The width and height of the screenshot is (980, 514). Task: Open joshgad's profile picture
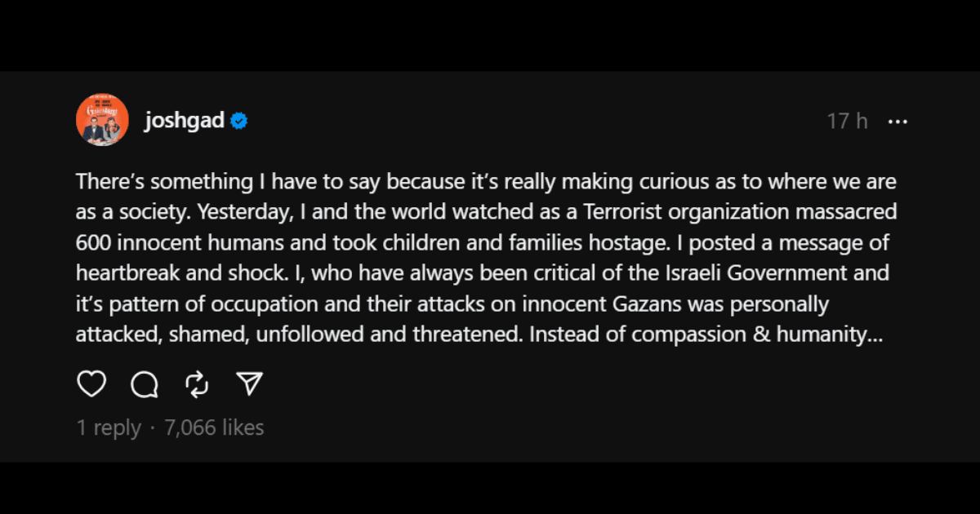[x=102, y=120]
